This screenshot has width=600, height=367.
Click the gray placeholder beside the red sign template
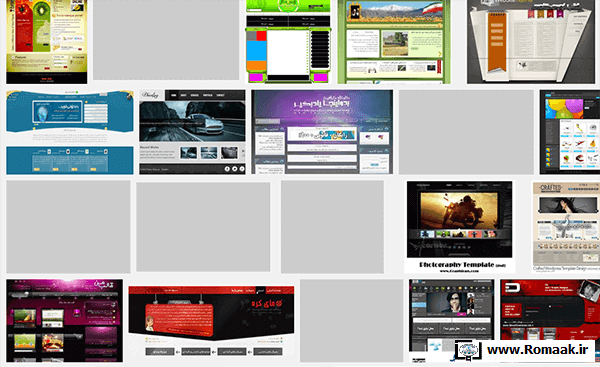[x=351, y=321]
